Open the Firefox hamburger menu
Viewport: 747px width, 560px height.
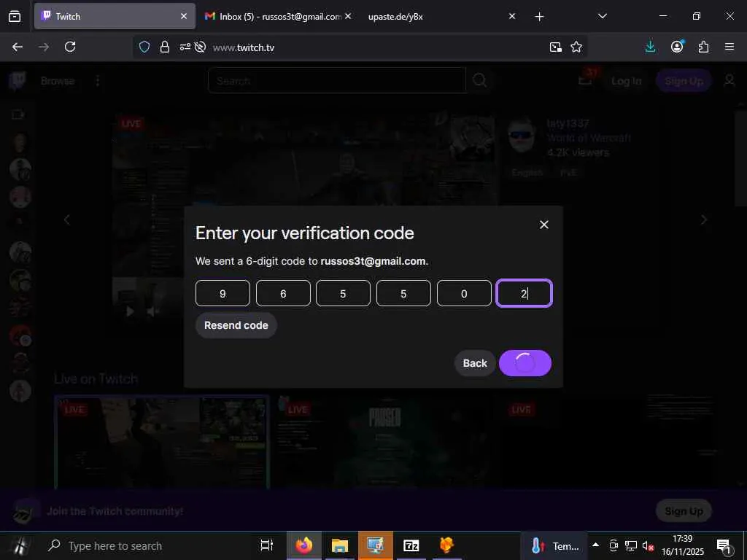click(x=729, y=47)
